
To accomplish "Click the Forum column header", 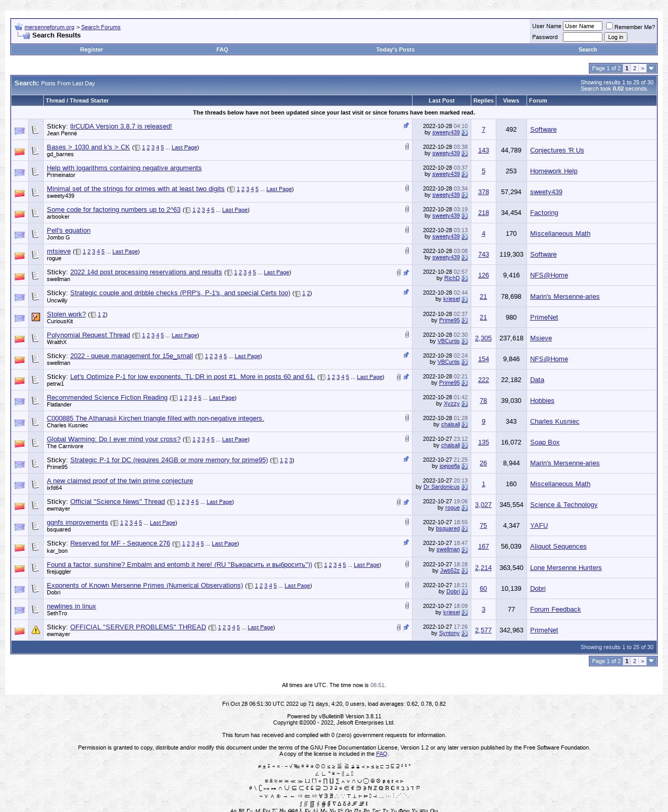I will point(538,100).
